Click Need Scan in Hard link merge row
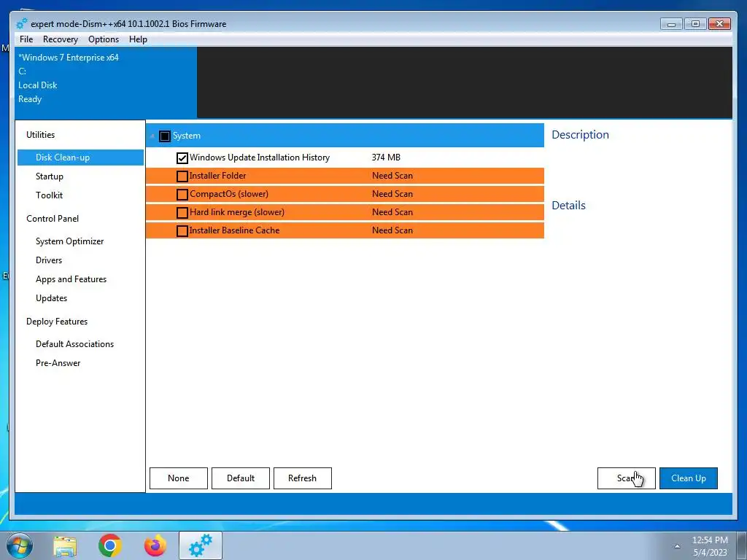 (x=392, y=212)
